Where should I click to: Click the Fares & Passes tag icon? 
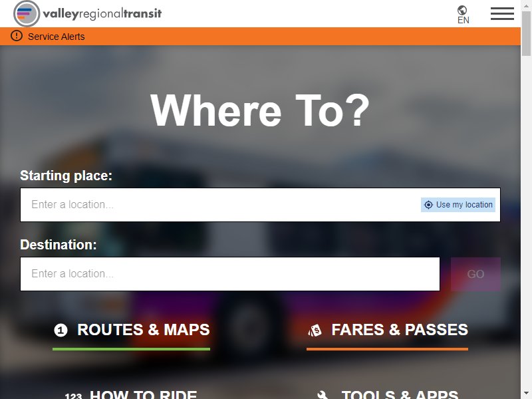coord(315,330)
